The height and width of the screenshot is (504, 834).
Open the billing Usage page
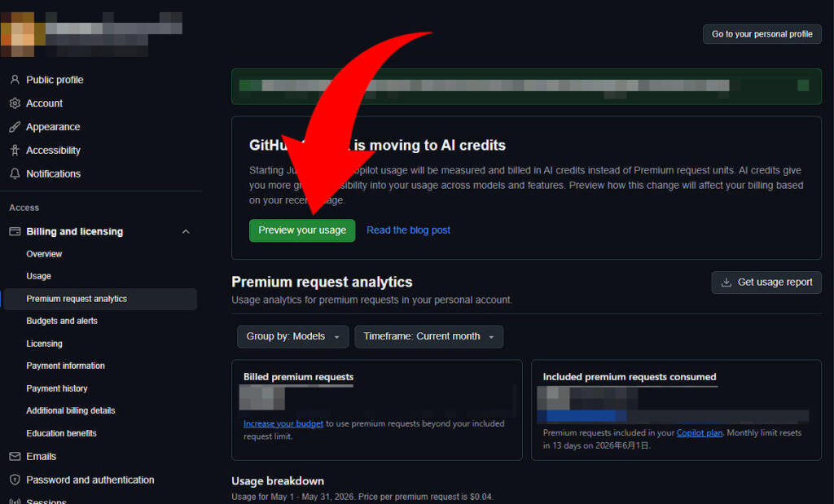[x=39, y=276]
